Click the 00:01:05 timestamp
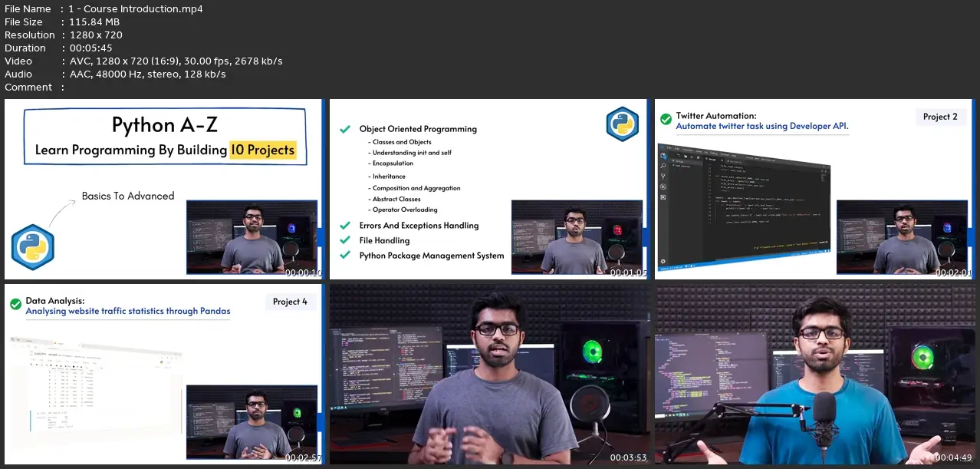The height and width of the screenshot is (469, 980). click(x=628, y=272)
